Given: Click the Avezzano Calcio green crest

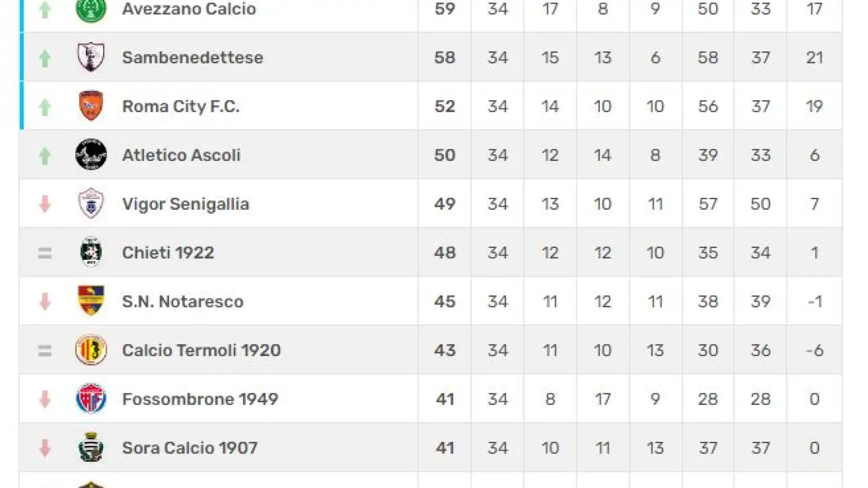Looking at the screenshot, I should 91,10.
